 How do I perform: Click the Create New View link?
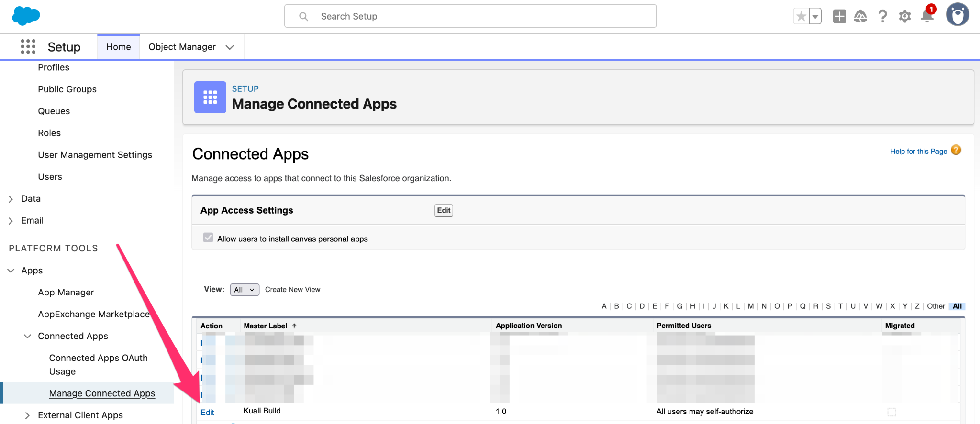pyautogui.click(x=292, y=290)
